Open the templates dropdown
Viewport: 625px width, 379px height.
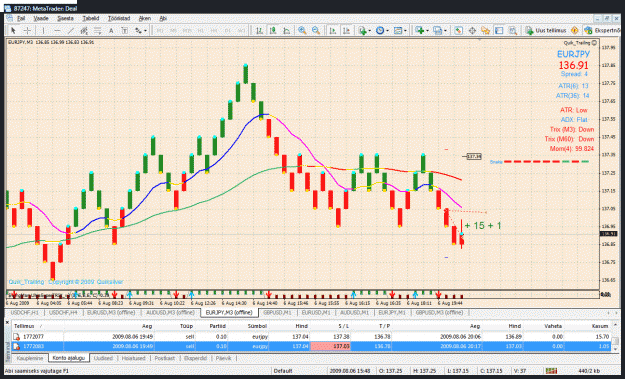[400, 30]
